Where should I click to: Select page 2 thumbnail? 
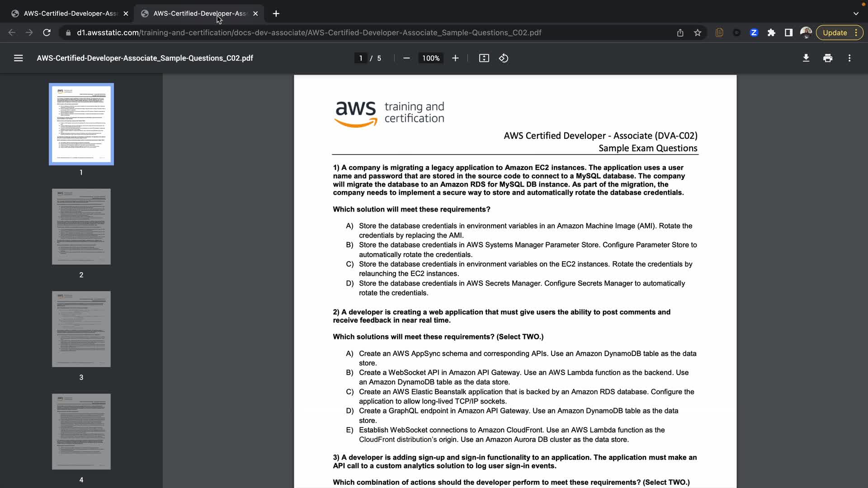pos(81,226)
